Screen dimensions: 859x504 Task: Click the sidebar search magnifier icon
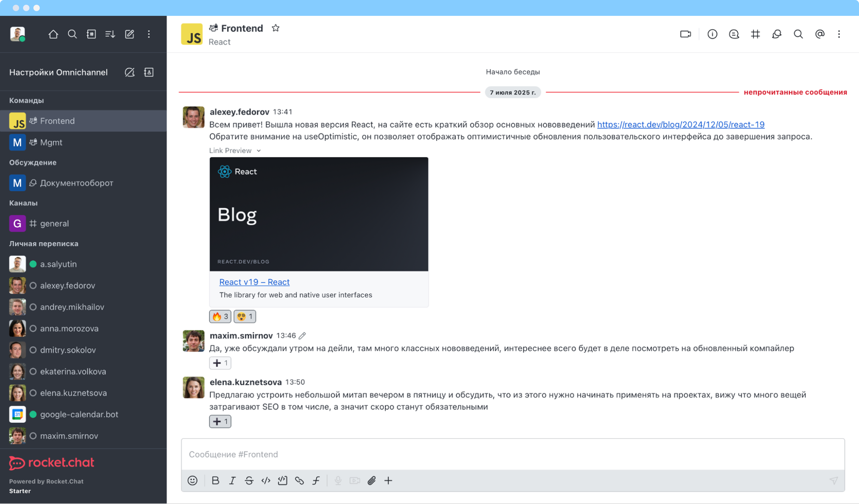[x=72, y=34]
